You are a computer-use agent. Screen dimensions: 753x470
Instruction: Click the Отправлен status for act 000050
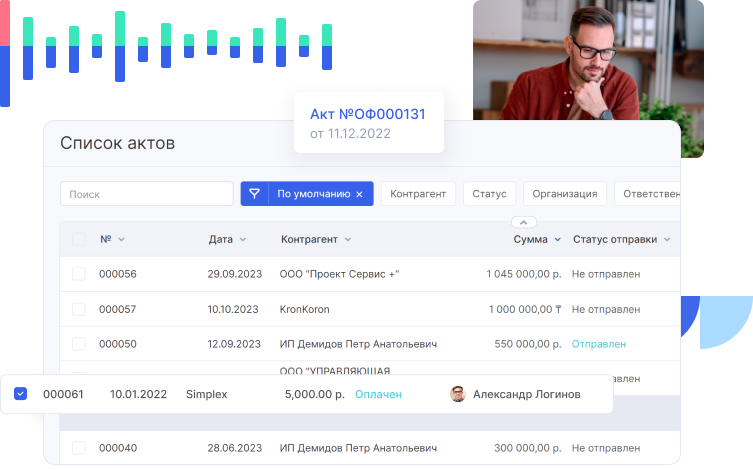pos(598,344)
